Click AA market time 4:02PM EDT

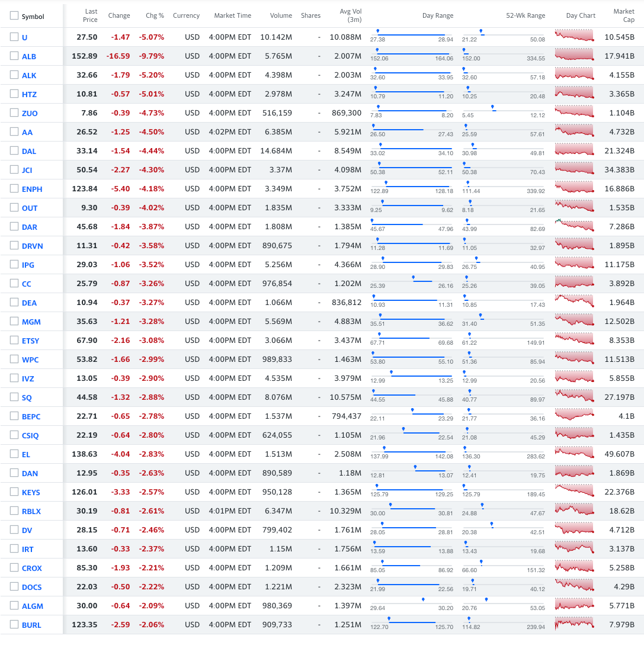point(230,132)
